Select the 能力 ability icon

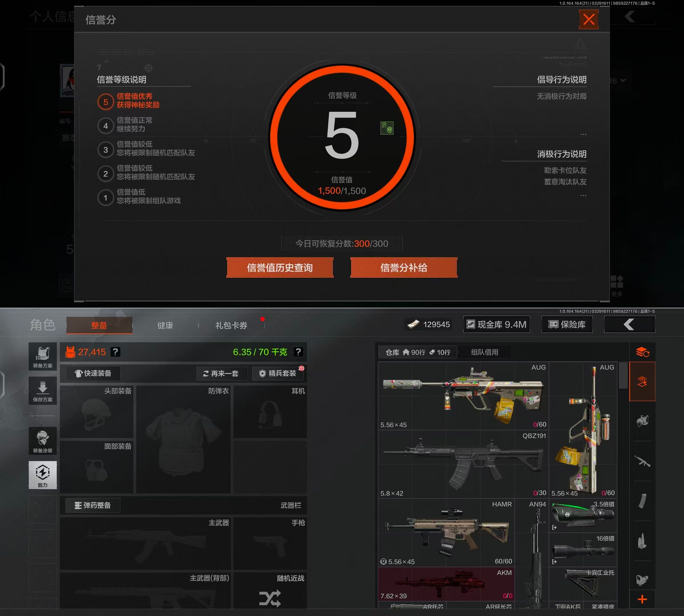point(43,475)
